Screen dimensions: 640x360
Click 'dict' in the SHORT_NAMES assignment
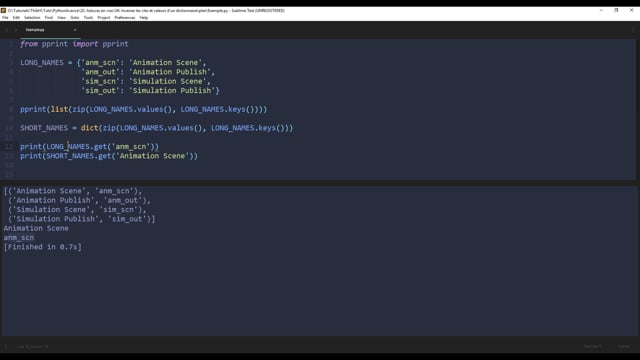coord(89,128)
